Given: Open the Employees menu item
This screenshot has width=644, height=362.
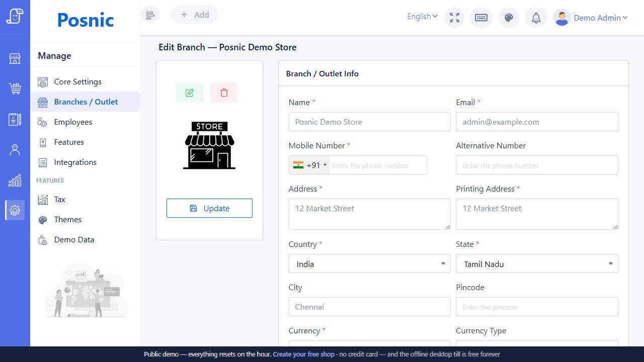Looking at the screenshot, I should click(85, 122).
